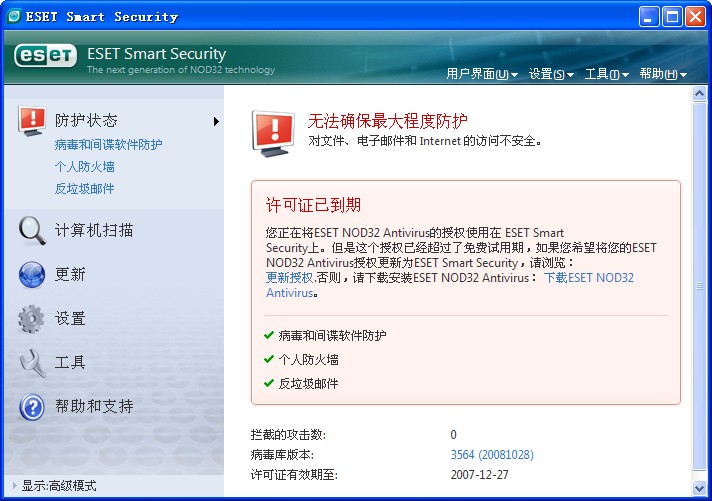Follow 下载ESET NOD32 Antivirus link
The height and width of the screenshot is (501, 712).
[x=589, y=278]
